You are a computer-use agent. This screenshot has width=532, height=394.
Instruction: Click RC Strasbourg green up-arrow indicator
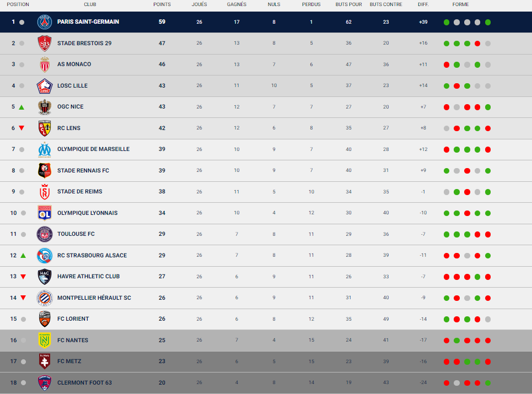coord(23,255)
